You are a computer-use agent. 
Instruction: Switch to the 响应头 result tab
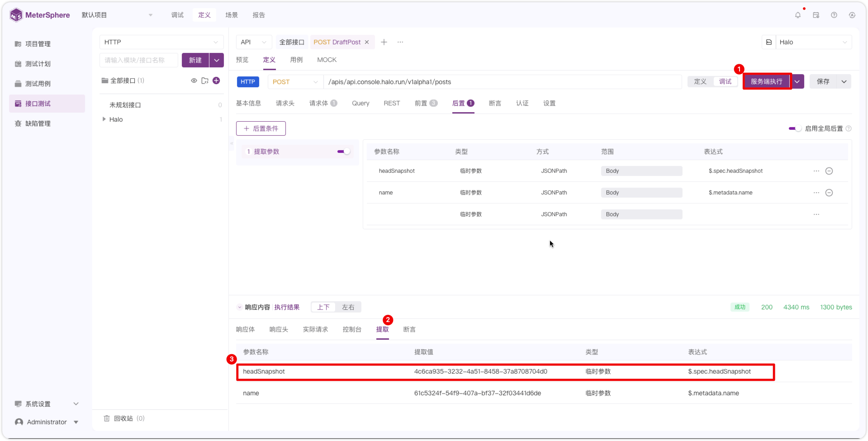pyautogui.click(x=279, y=329)
